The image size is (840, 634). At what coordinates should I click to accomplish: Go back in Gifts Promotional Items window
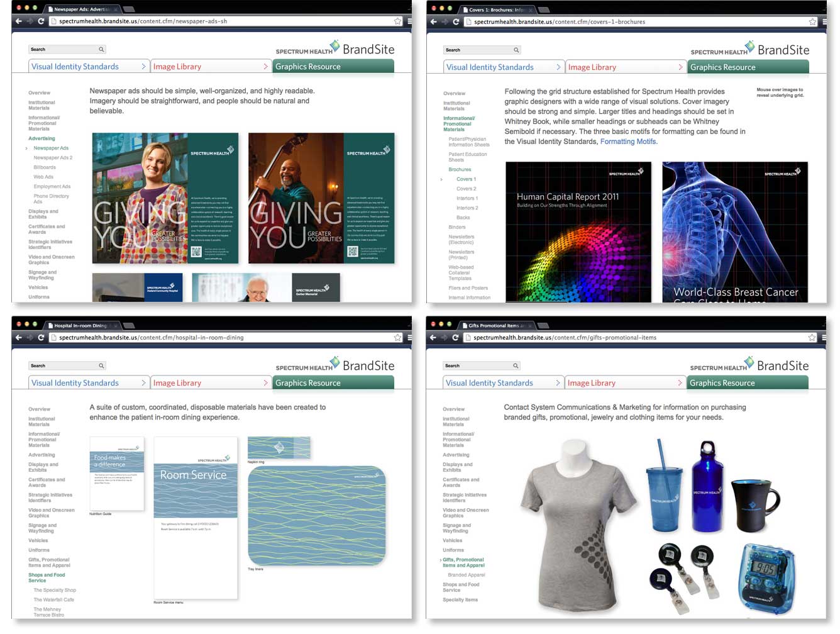click(433, 337)
